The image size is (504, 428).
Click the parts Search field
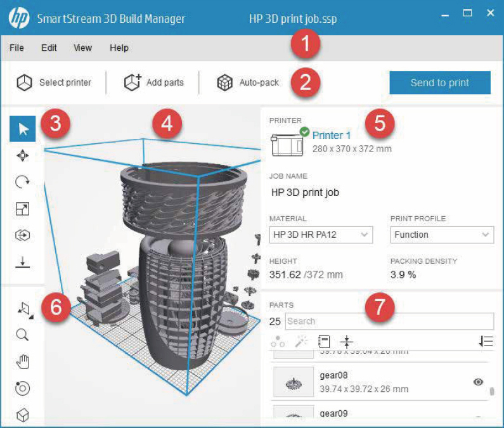[x=389, y=321]
